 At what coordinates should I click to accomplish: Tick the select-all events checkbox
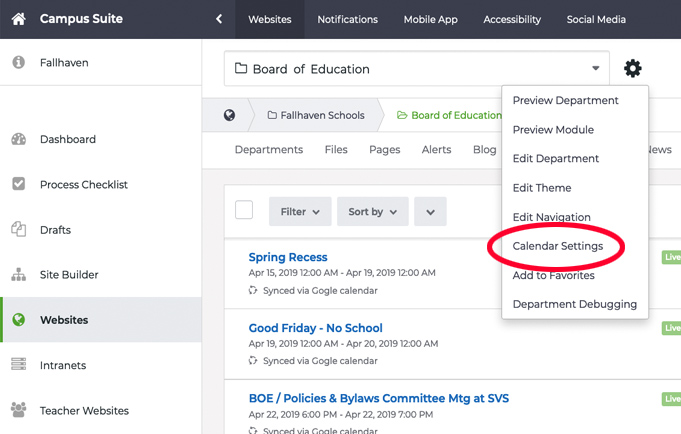point(244,210)
